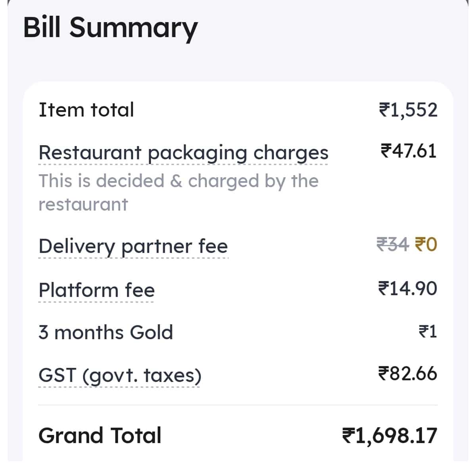Screen dimensions: 476x467
Task: Expand the Delivery partner fee details
Action: tap(133, 246)
